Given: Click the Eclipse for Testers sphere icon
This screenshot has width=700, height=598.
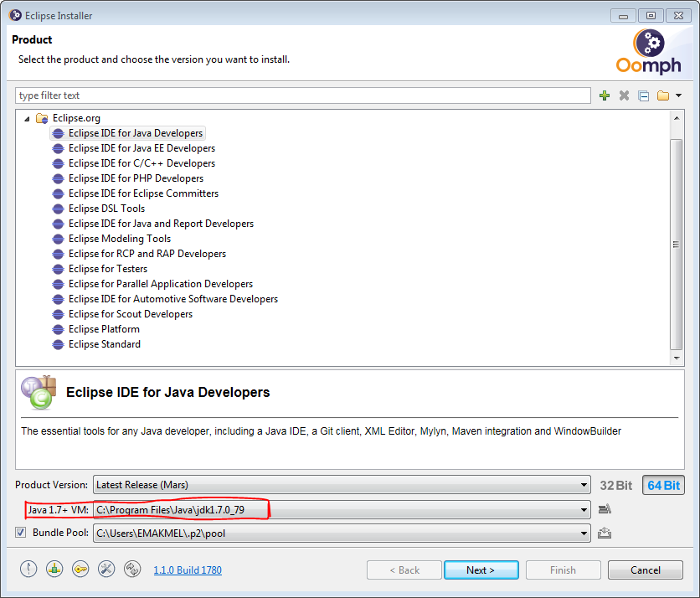Looking at the screenshot, I should 58,270.
